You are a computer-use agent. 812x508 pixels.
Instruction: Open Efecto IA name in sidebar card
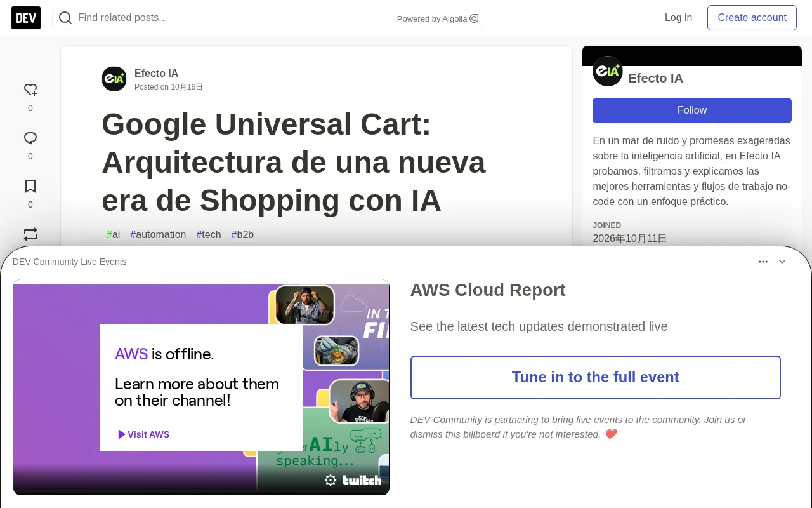(x=655, y=78)
